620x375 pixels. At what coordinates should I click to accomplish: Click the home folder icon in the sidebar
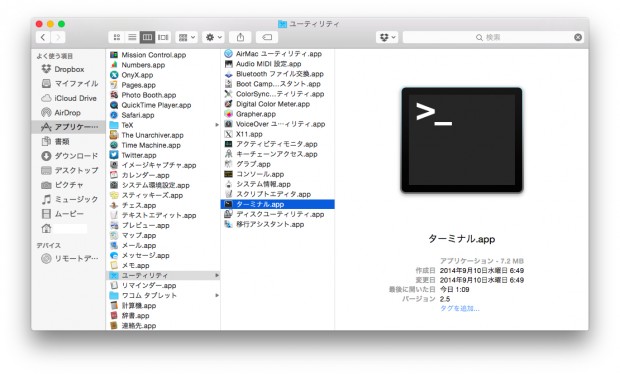46,228
